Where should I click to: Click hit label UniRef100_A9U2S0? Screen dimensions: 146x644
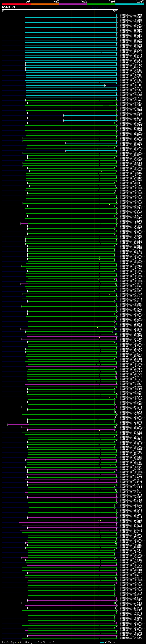(x=131, y=95)
